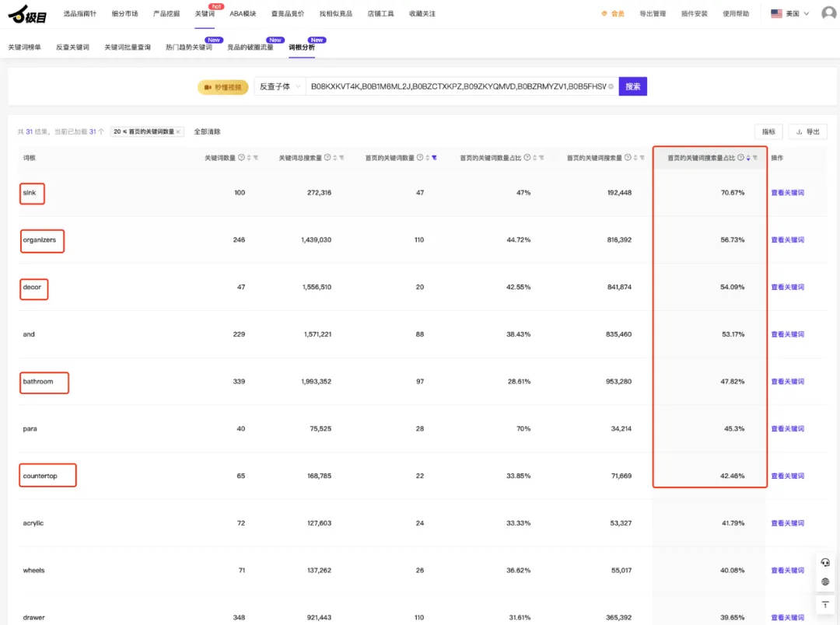Open the 查竞品竞价 menu
The width and height of the screenshot is (840, 625).
(288, 13)
